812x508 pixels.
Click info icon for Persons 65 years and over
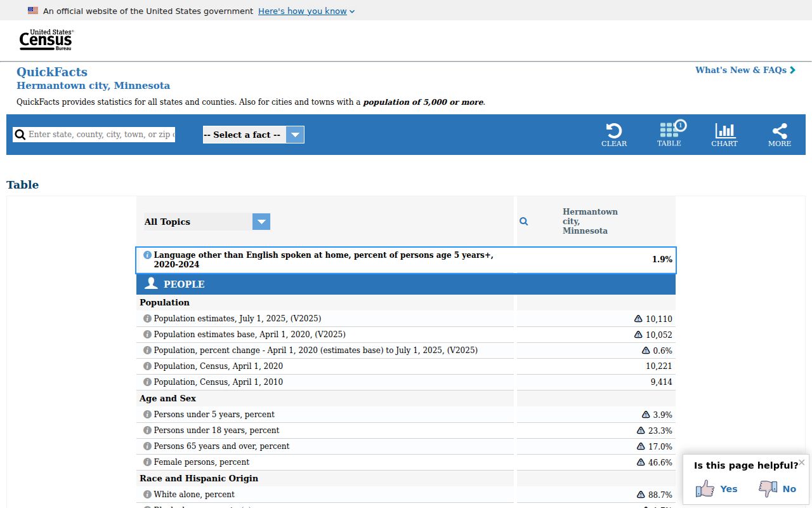pyautogui.click(x=147, y=446)
